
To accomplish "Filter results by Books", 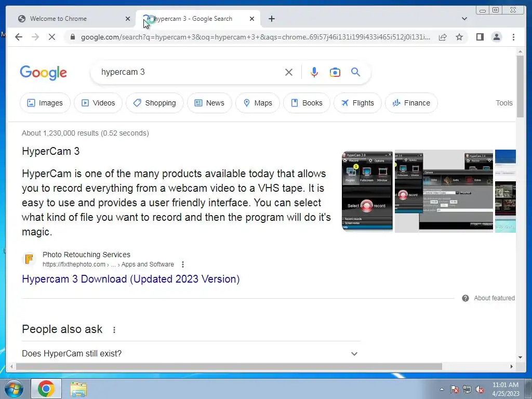I will pos(307,103).
